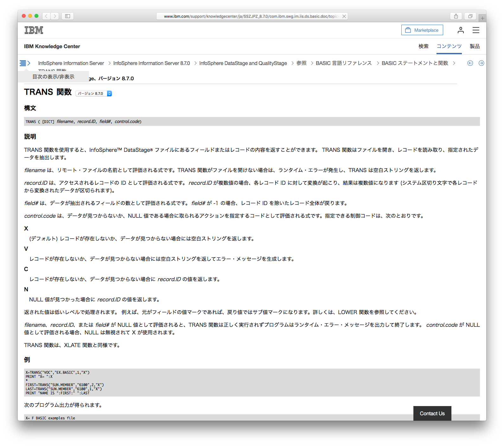Open the hamburger menu icon
This screenshot has width=504, height=446.
[476, 30]
